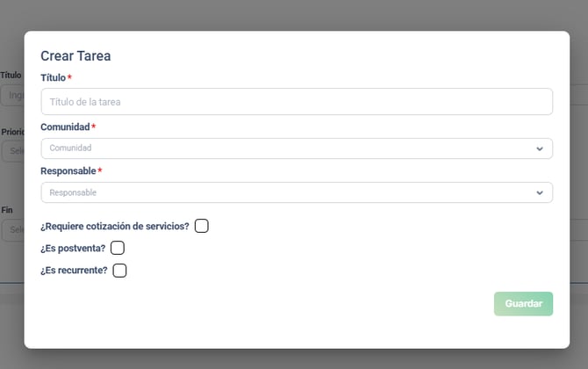Viewport: 588px width, 369px height.
Task: Click the ¿Requiere cotización de servicios? label text
Action: click(115, 227)
